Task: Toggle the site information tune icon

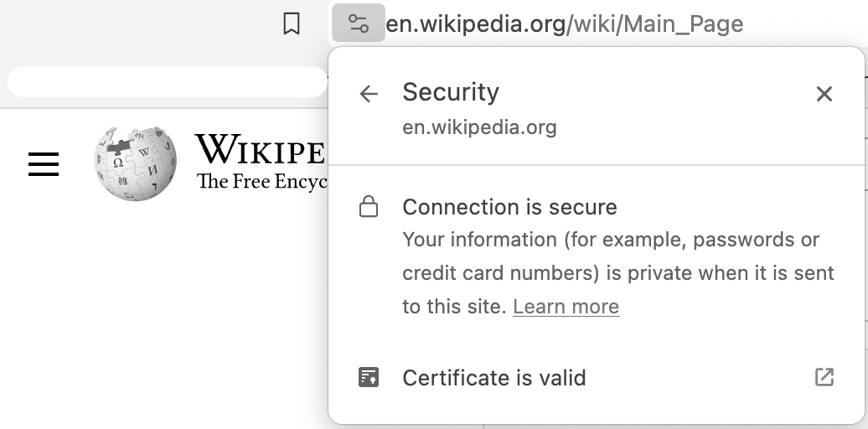Action: [x=358, y=23]
